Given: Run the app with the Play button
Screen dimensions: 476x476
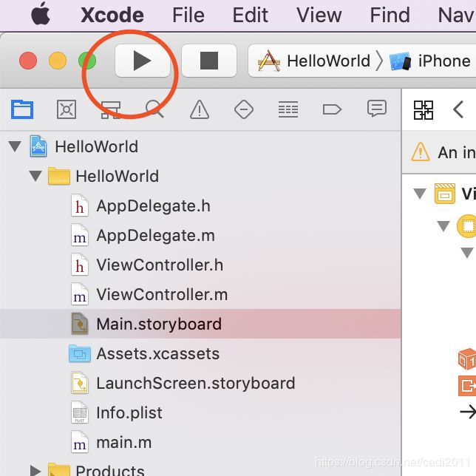Looking at the screenshot, I should (143, 61).
